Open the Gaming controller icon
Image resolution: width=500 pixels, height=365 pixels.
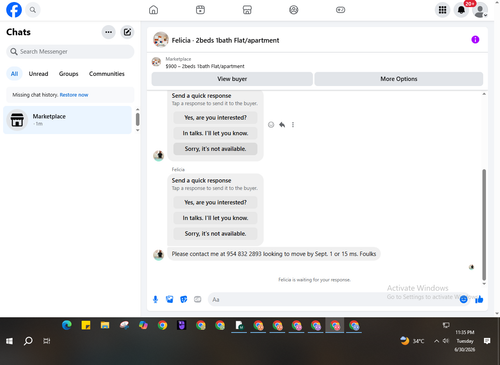[340, 10]
